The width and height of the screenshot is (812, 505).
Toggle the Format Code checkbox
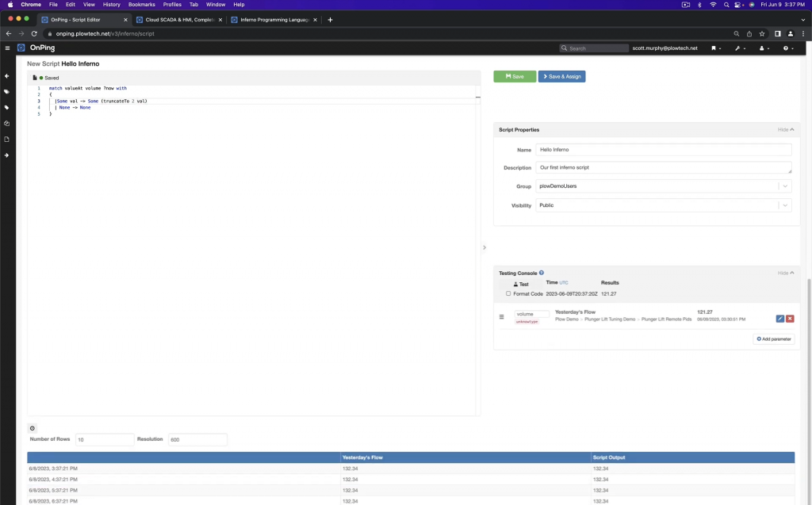[x=508, y=293]
